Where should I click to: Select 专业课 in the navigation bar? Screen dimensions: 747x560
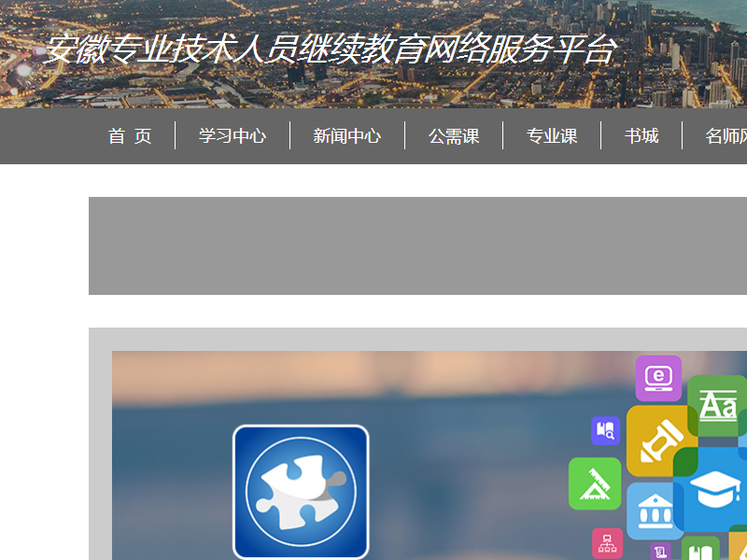tap(552, 136)
